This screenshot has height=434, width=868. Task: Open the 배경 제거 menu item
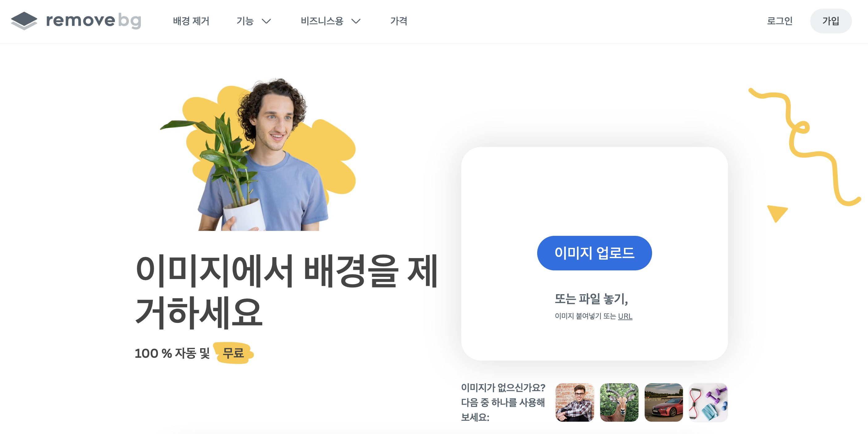(191, 21)
